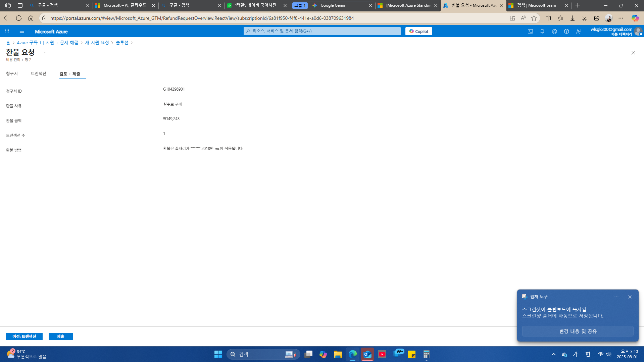Viewport: 644px width, 362px height.
Task: Click the 제출 button
Action: pos(60,336)
